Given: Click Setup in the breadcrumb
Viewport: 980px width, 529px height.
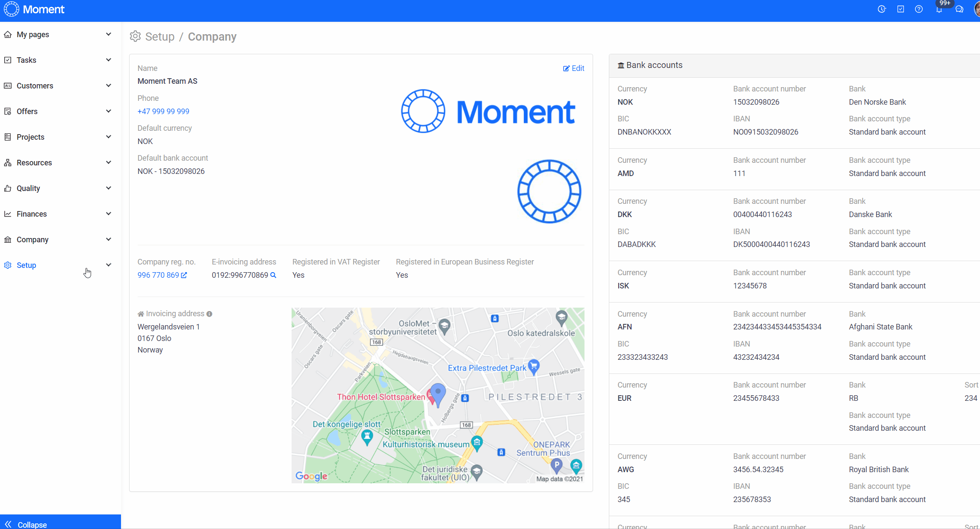Looking at the screenshot, I should click(160, 37).
